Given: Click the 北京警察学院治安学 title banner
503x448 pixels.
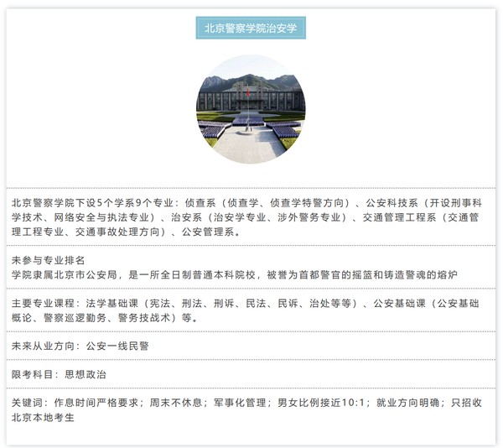Looking at the screenshot, I should click(251, 28).
